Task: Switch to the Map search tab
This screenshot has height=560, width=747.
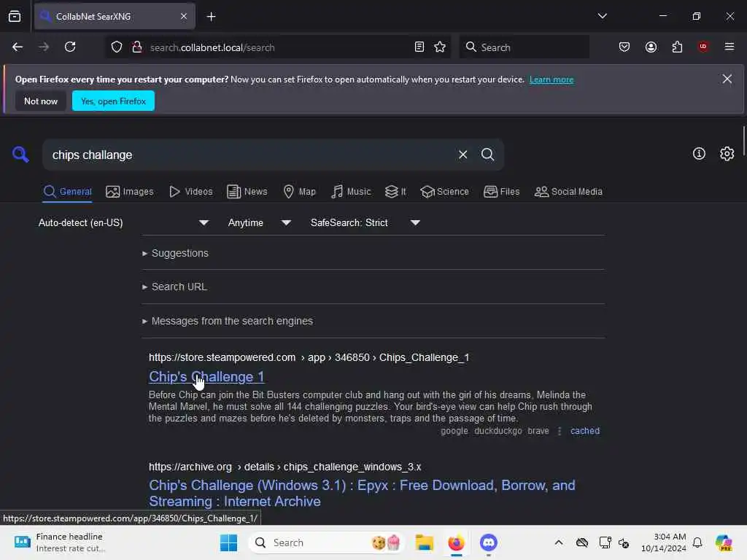Action: (x=300, y=192)
